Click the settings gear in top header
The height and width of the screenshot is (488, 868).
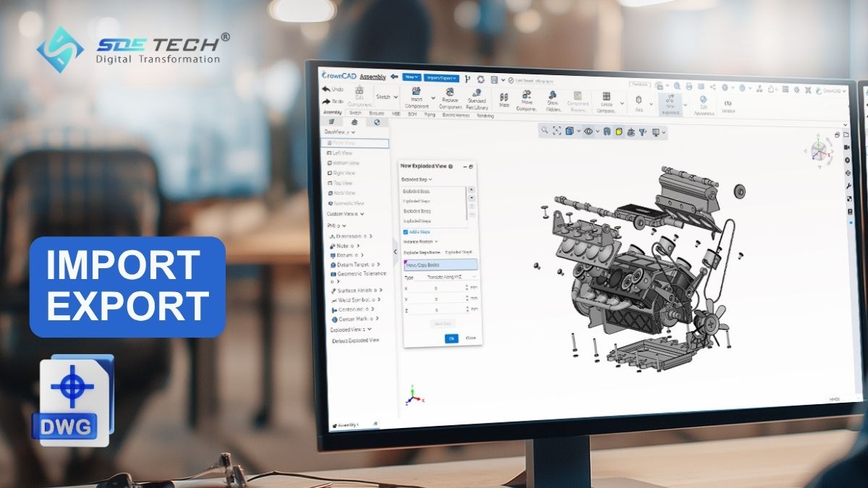[796, 90]
